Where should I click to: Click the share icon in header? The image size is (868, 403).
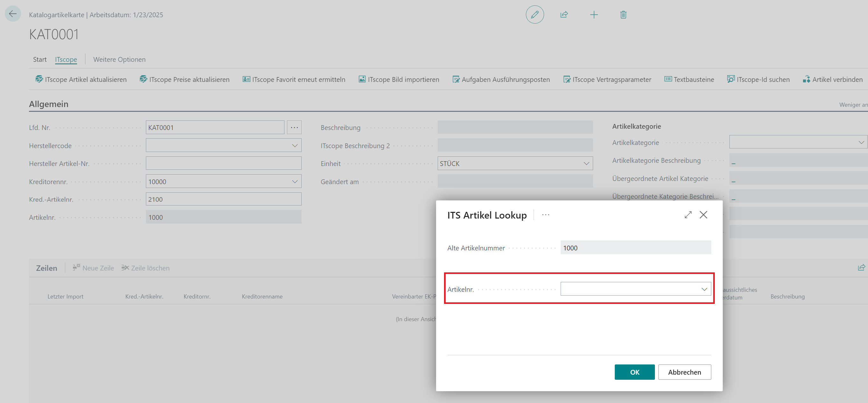(564, 14)
